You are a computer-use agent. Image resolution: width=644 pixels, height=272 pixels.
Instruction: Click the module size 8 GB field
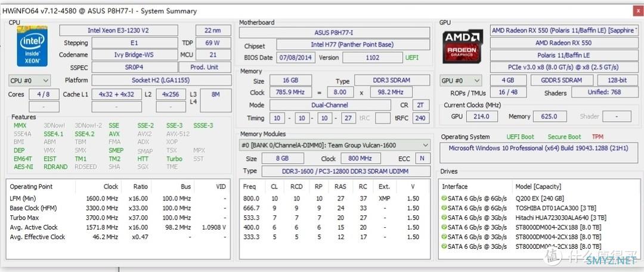pyautogui.click(x=283, y=159)
